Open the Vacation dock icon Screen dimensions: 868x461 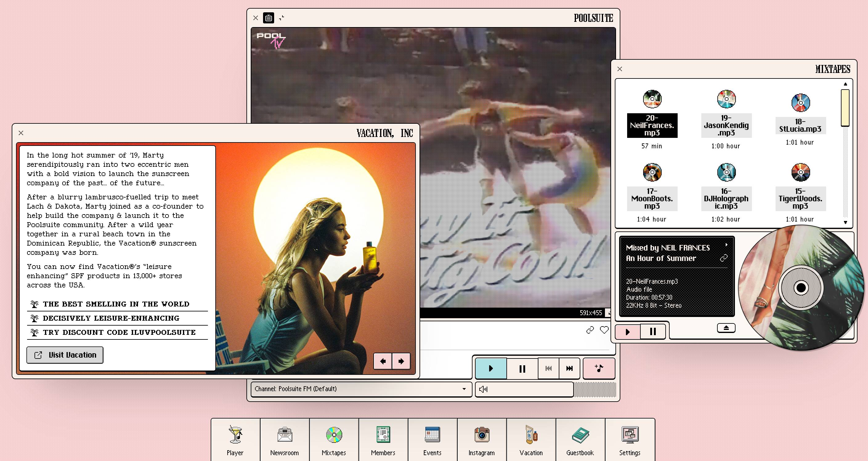tap(531, 440)
